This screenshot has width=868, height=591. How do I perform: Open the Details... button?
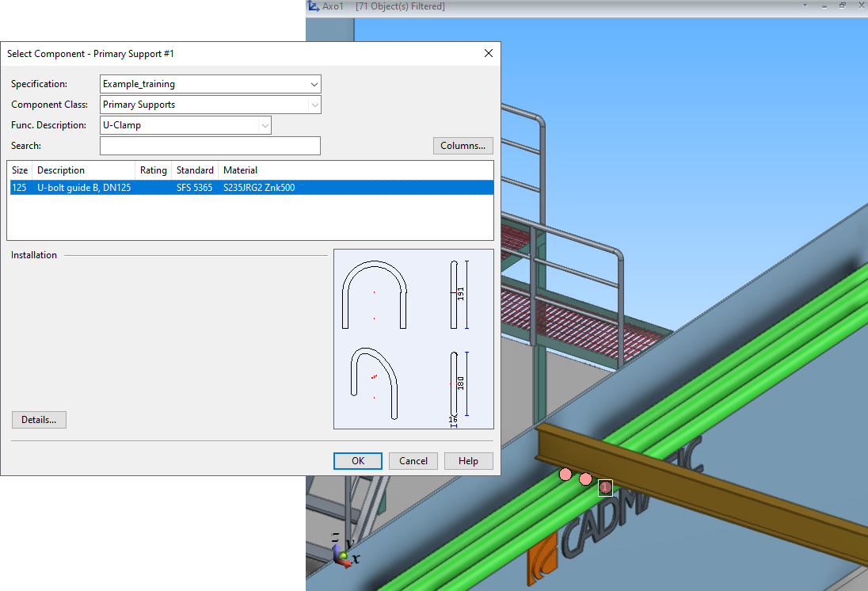(x=39, y=420)
